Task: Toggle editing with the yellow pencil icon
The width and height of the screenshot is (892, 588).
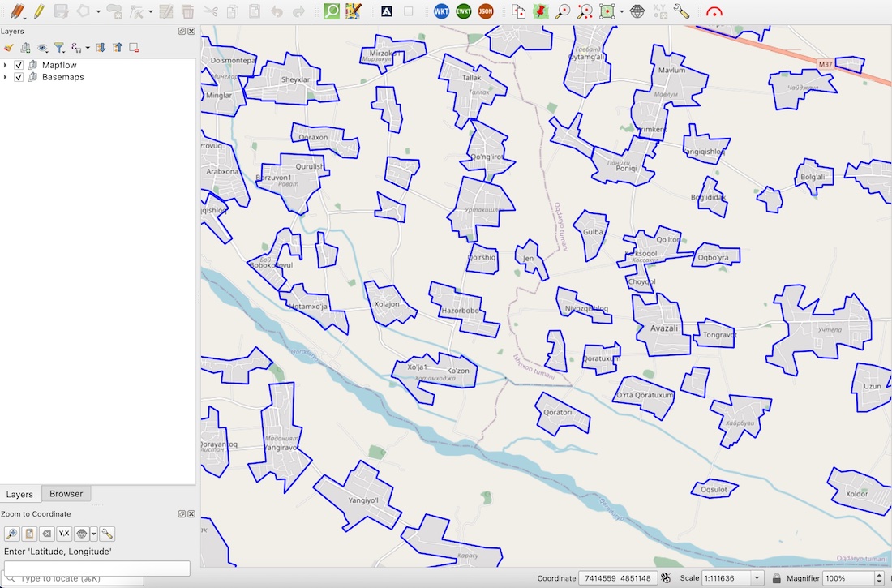Action: [x=39, y=11]
